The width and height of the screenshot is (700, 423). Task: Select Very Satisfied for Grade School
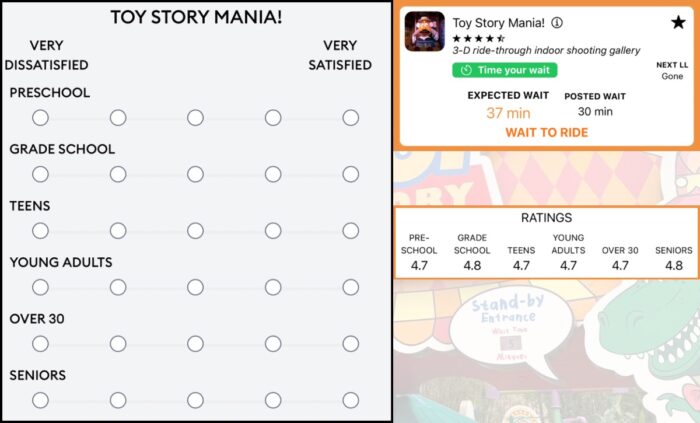click(350, 174)
